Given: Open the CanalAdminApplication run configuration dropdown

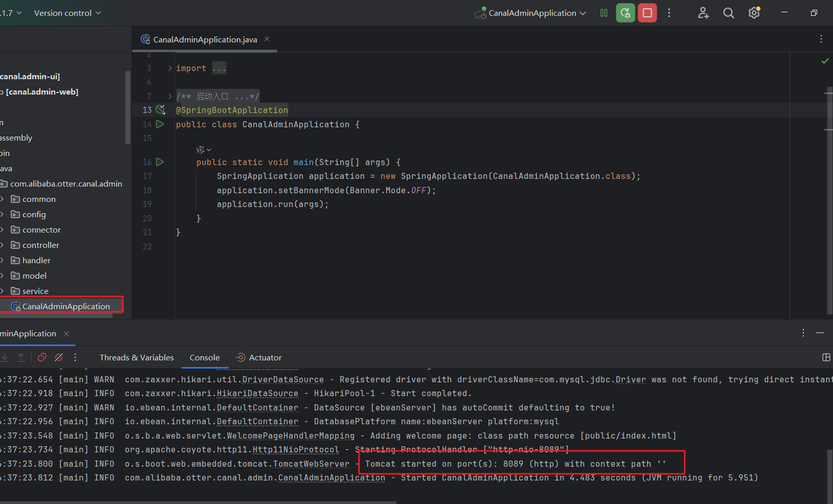Looking at the screenshot, I should click(x=532, y=13).
